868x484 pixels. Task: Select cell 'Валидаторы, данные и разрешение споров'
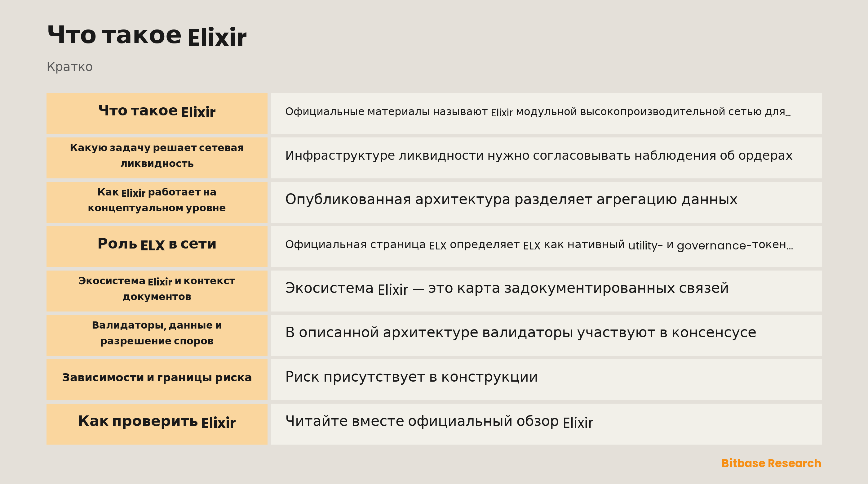[157, 335]
